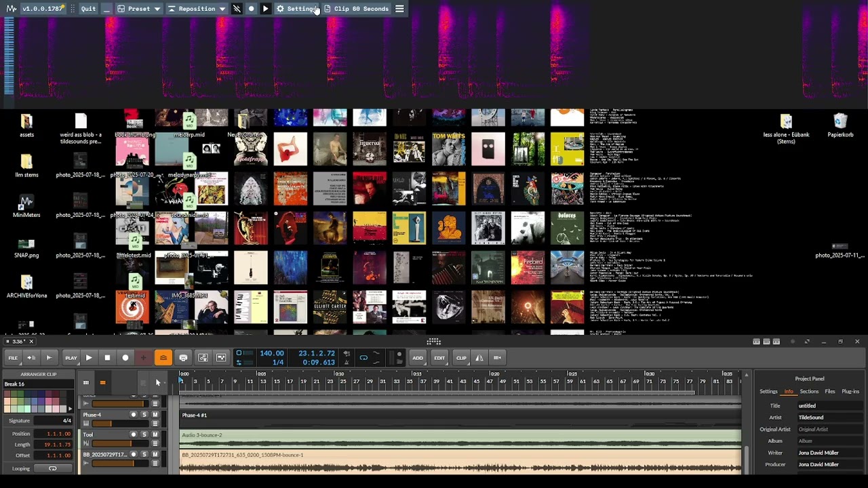This screenshot has width=868, height=488.
Task: Select less alone - Eübank (Stems) folder
Action: [786, 129]
